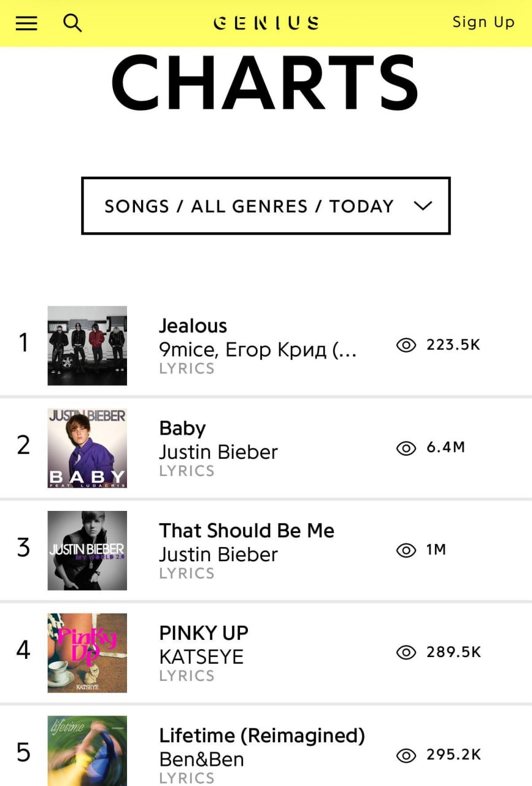Tap the My World 2.0 cover thumbnail
Screen dimensions: 532x786
point(87,551)
